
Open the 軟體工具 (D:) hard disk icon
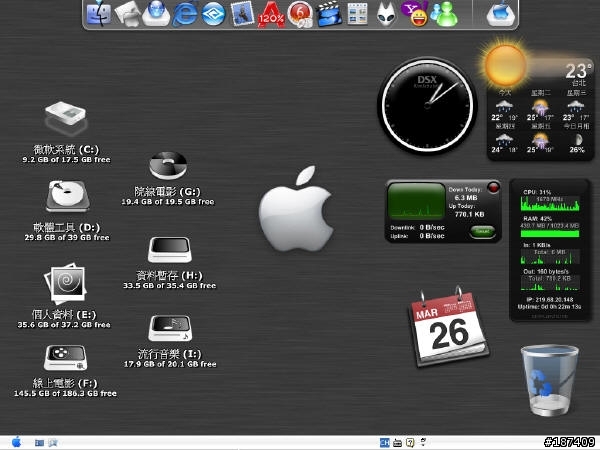coord(68,196)
